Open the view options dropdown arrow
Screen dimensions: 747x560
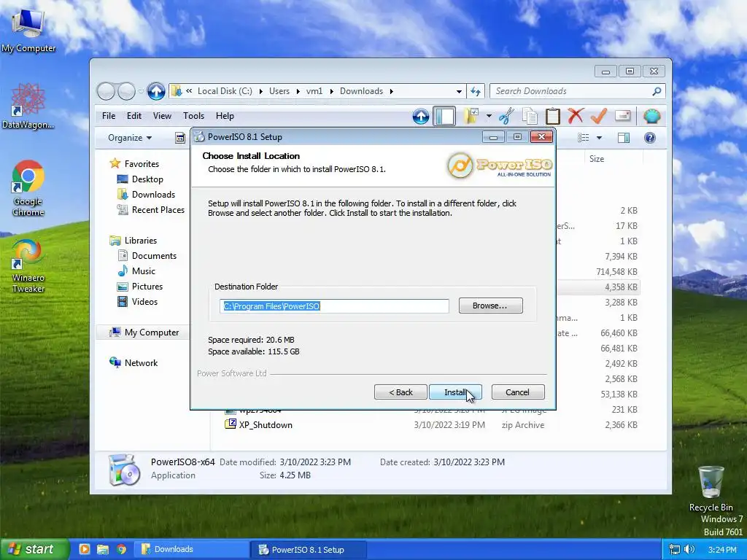tap(600, 138)
